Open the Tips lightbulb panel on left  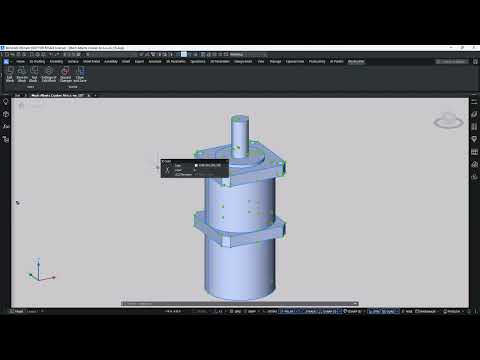[6, 102]
